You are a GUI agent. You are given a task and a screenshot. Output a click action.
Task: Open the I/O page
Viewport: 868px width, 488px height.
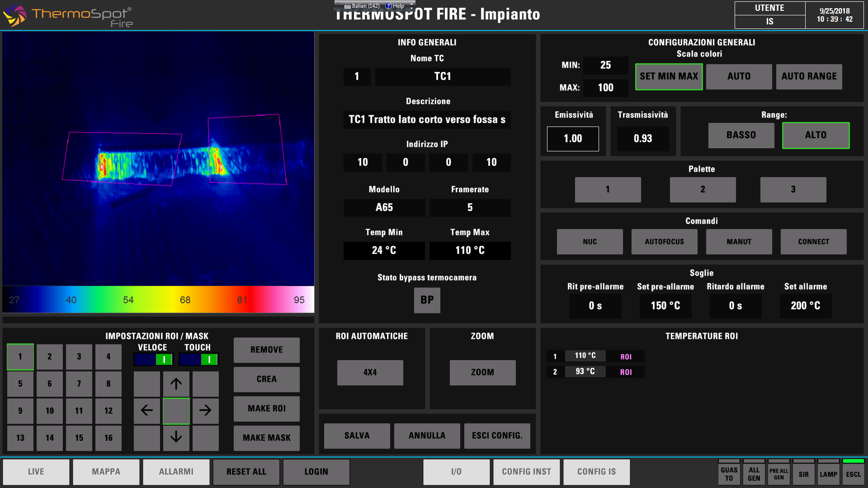coord(457,472)
